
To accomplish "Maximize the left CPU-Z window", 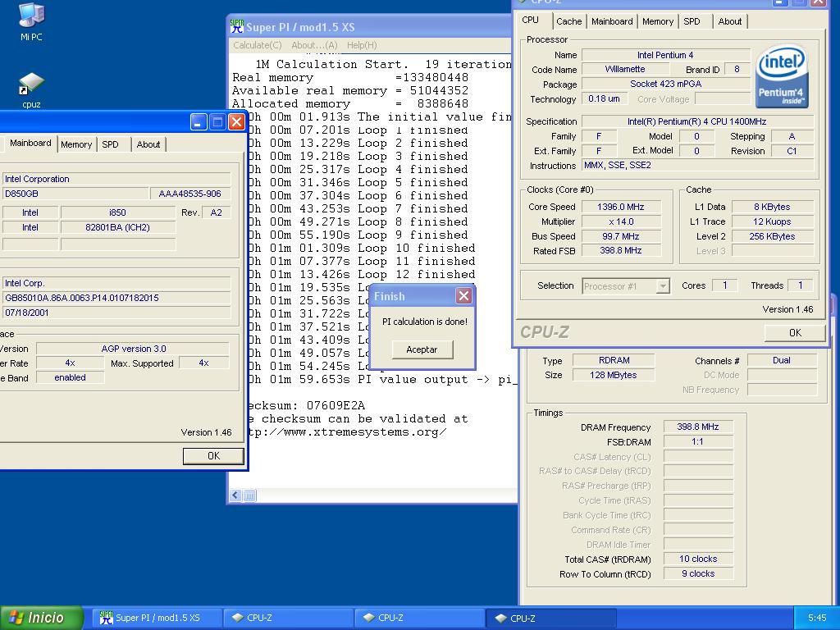I will [x=217, y=122].
